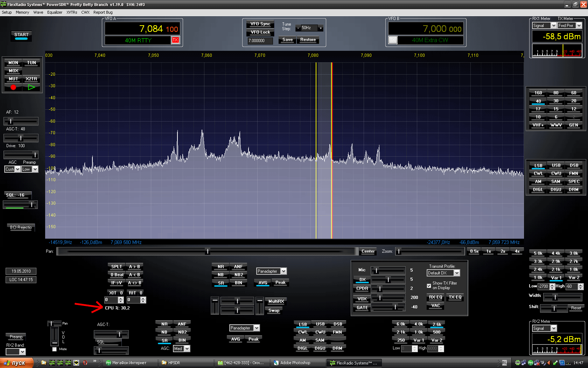Open the upper Panadapter display mode dropdown
This screenshot has height=368, width=588.
[x=283, y=271]
